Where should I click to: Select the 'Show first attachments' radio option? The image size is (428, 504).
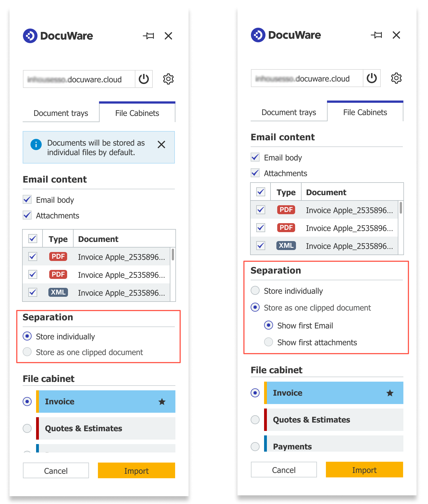point(269,342)
